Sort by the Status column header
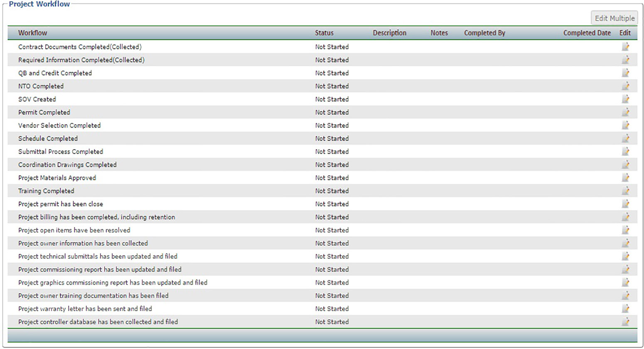The image size is (644, 349). (x=324, y=33)
